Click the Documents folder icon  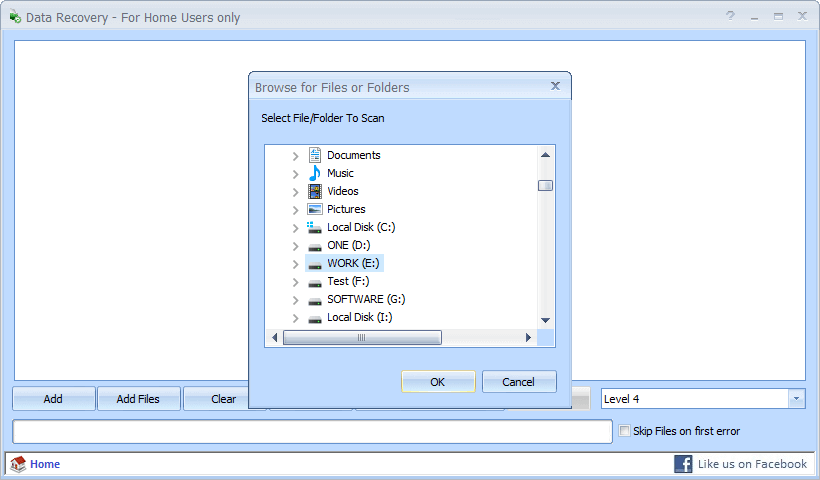tap(315, 155)
